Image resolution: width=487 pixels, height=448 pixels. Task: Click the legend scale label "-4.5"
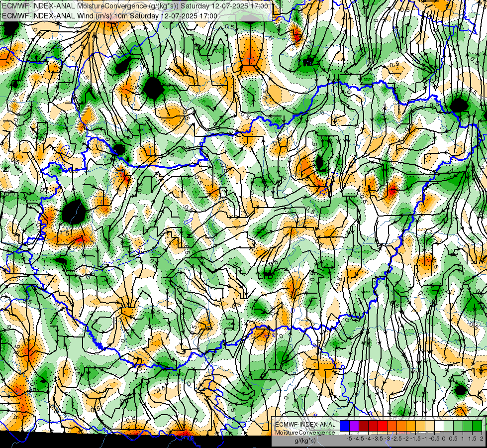(x=359, y=439)
